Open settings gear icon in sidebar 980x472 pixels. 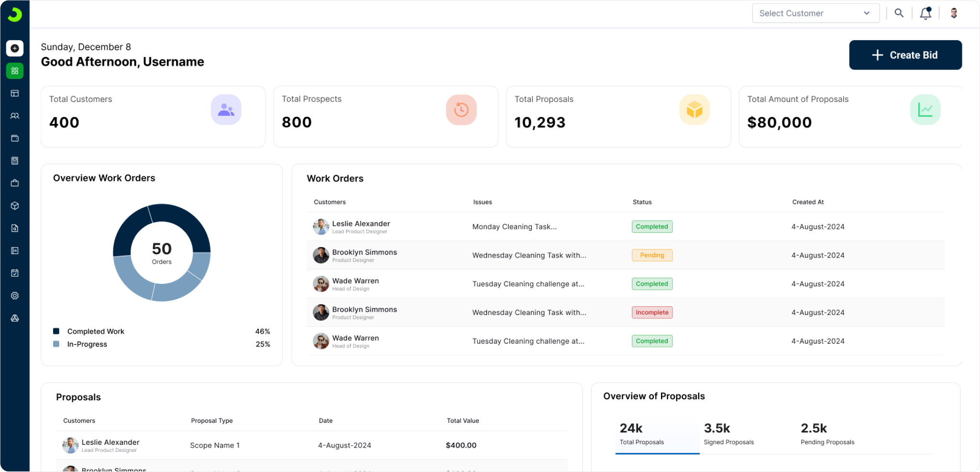coord(15,296)
